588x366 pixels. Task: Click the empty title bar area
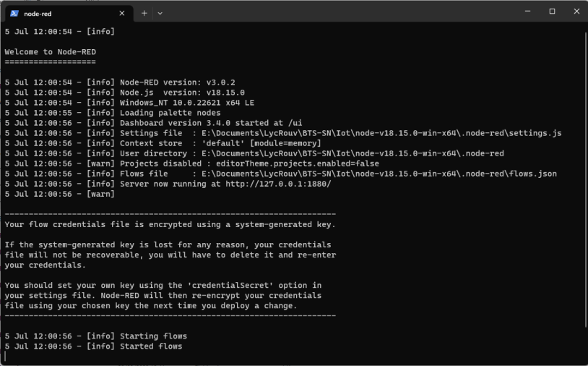tap(347, 12)
